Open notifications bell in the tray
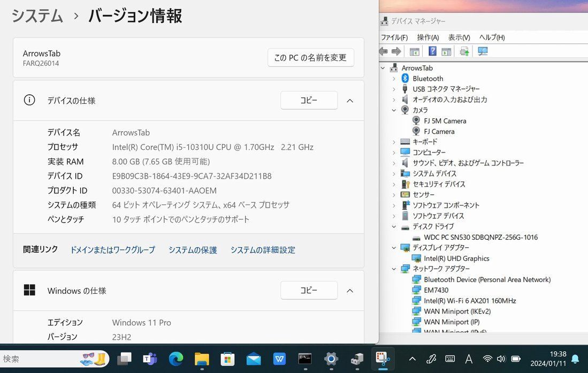 pos(575,359)
